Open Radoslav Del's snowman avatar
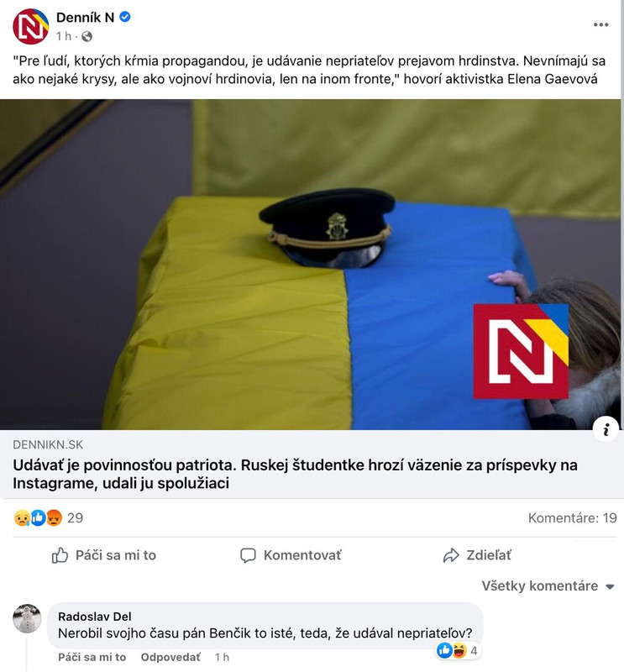The width and height of the screenshot is (624, 672). click(27, 618)
